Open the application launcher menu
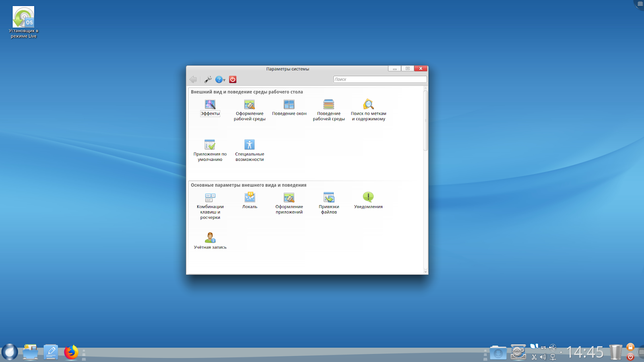This screenshot has width=644, height=362. point(10,352)
